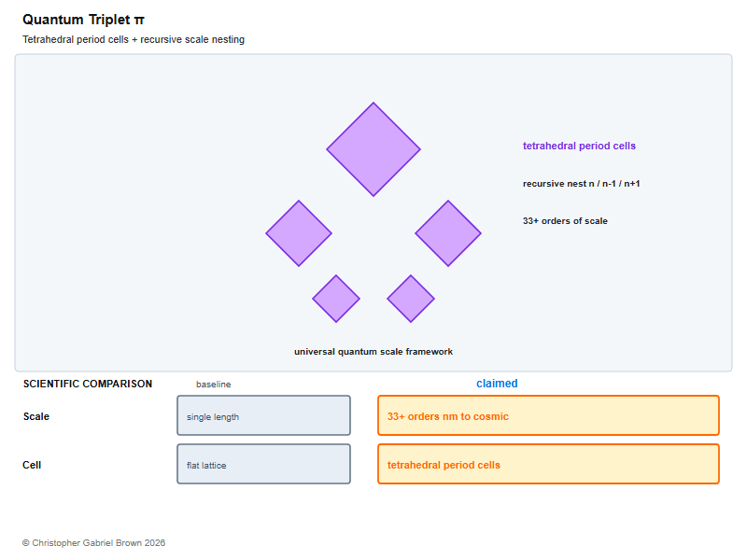The height and width of the screenshot is (560, 747).
Task: Click the large top purple diamond
Action: pyautogui.click(x=373, y=149)
